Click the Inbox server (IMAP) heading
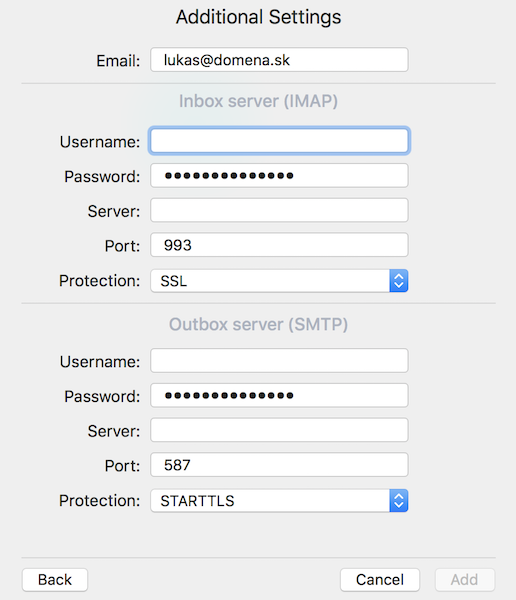 [258, 101]
